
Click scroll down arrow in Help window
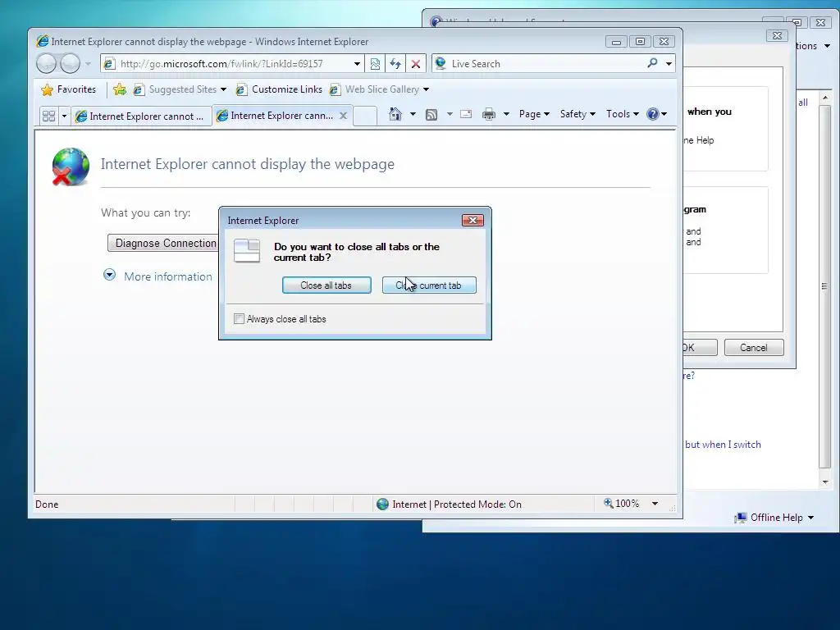click(825, 482)
